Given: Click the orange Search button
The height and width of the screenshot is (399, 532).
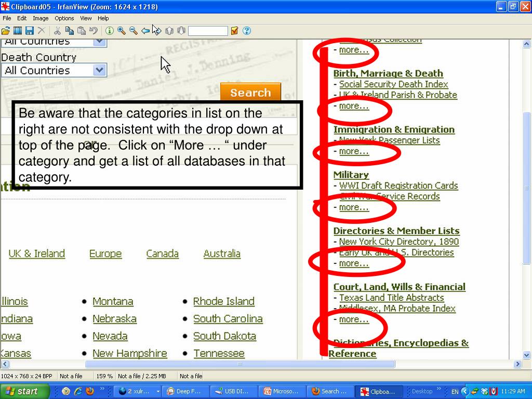Looking at the screenshot, I should (x=251, y=92).
